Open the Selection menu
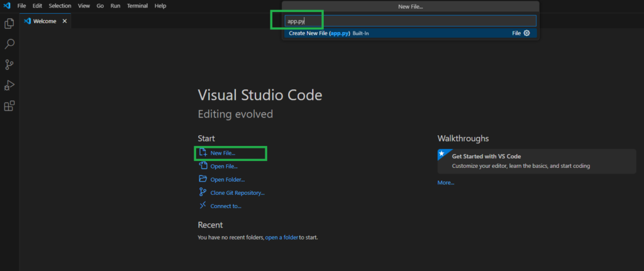This screenshot has width=644, height=271. click(x=60, y=6)
